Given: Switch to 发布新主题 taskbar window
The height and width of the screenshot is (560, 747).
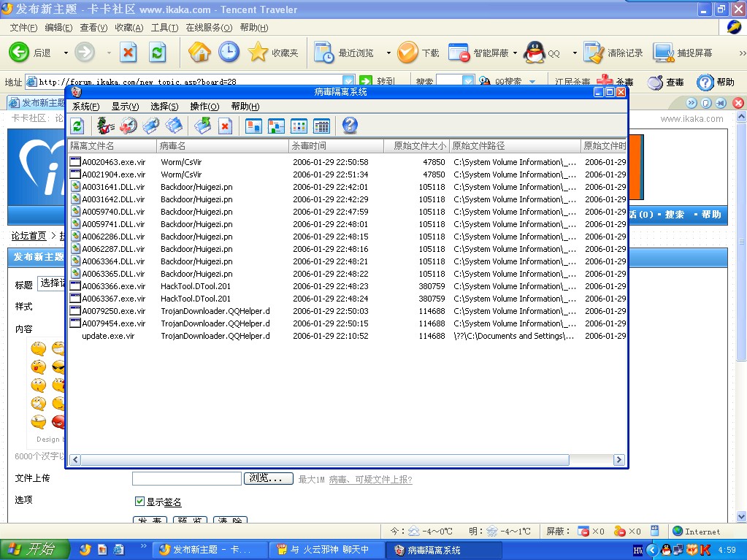Looking at the screenshot, I should (209, 550).
